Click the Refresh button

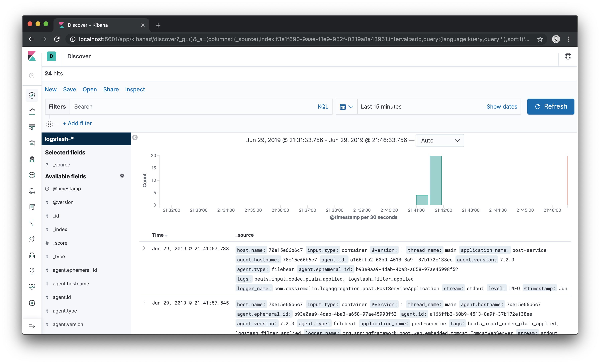click(x=551, y=107)
